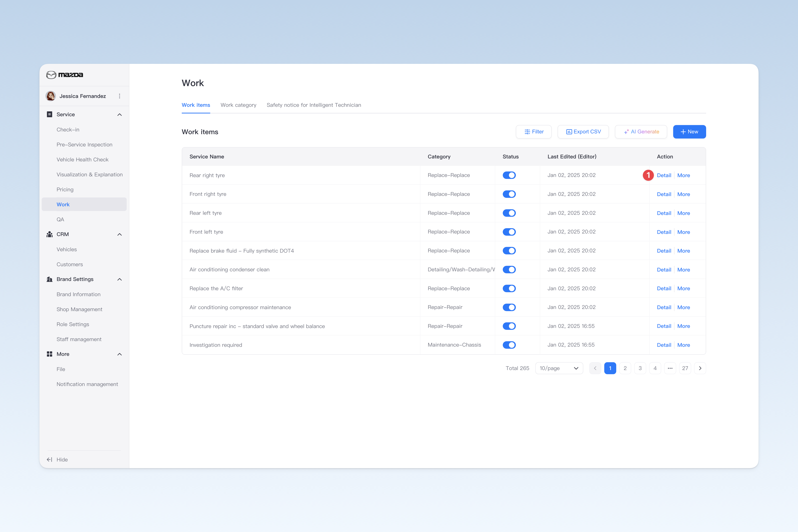Image resolution: width=798 pixels, height=532 pixels.
Task: Toggle status for Air conditioning condenser clean
Action: coord(509,269)
